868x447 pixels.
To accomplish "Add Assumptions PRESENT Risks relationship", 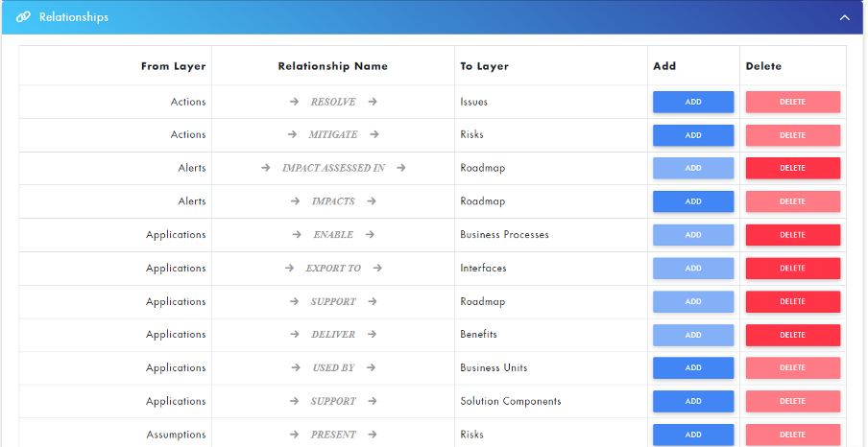I will click(x=693, y=435).
